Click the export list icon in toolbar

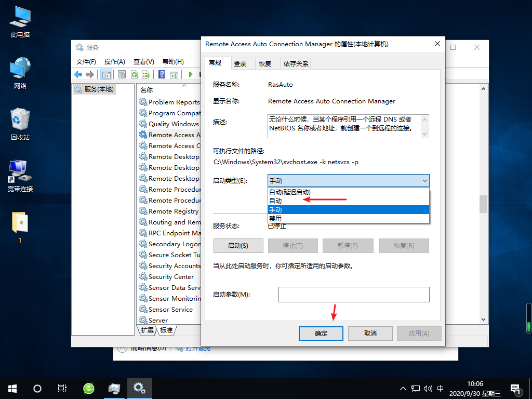point(147,74)
